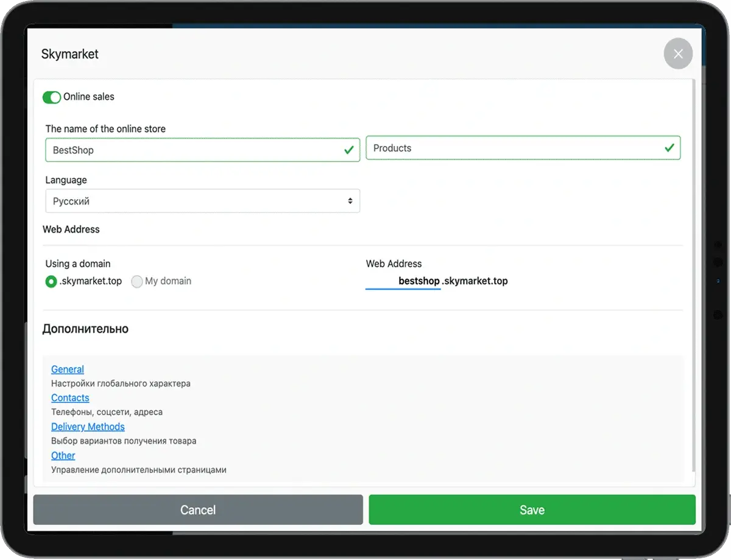The image size is (731, 560).
Task: Click the green checkmark in Products field
Action: pyautogui.click(x=669, y=148)
